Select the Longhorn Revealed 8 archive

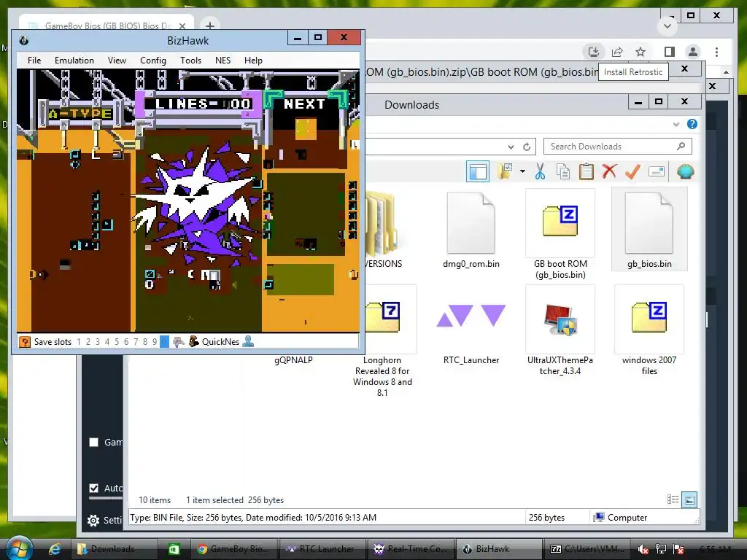pyautogui.click(x=382, y=342)
